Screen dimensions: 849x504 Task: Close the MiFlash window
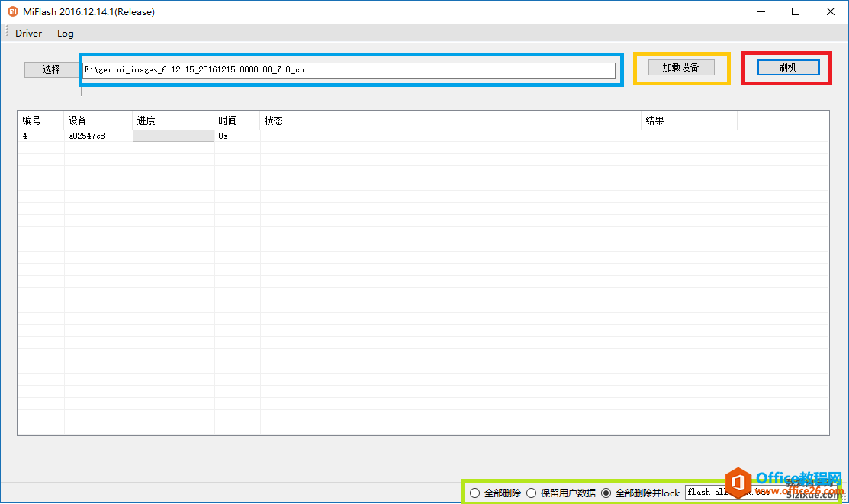(x=830, y=11)
